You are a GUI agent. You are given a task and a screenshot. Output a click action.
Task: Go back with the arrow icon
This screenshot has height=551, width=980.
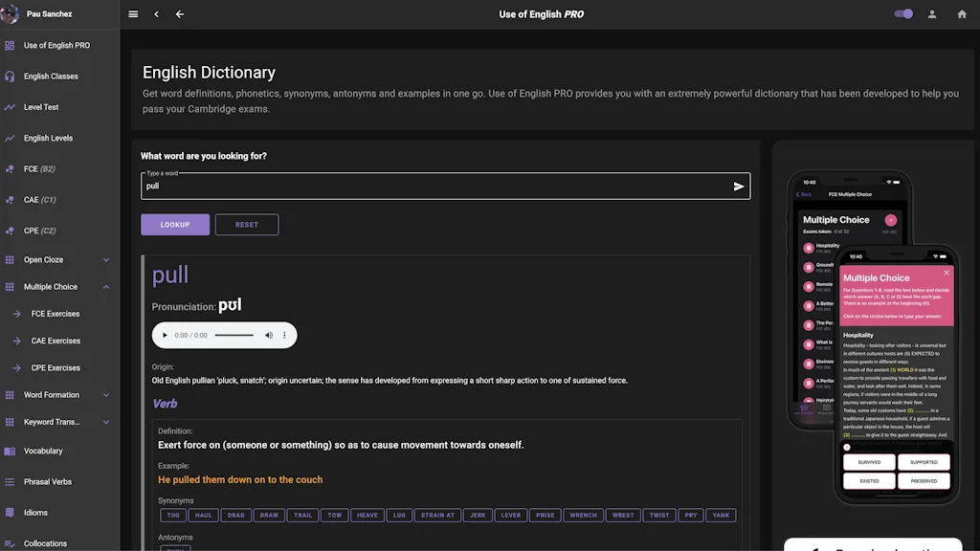pos(179,13)
